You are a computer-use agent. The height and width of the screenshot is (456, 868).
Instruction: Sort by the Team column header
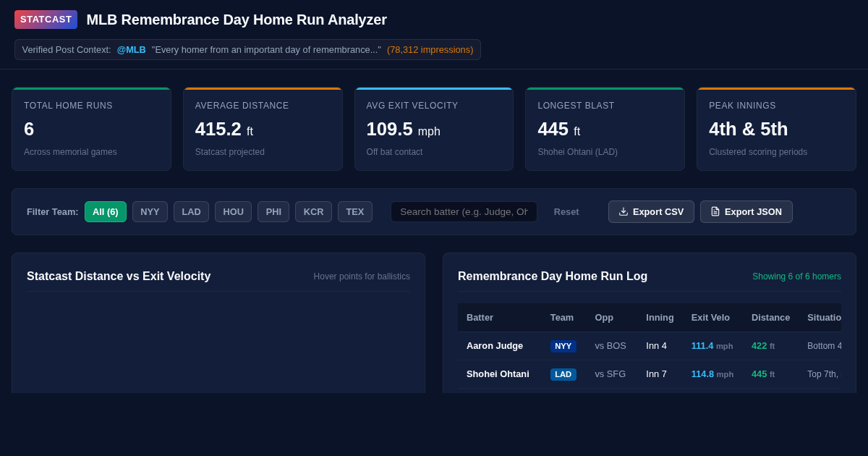(x=562, y=317)
